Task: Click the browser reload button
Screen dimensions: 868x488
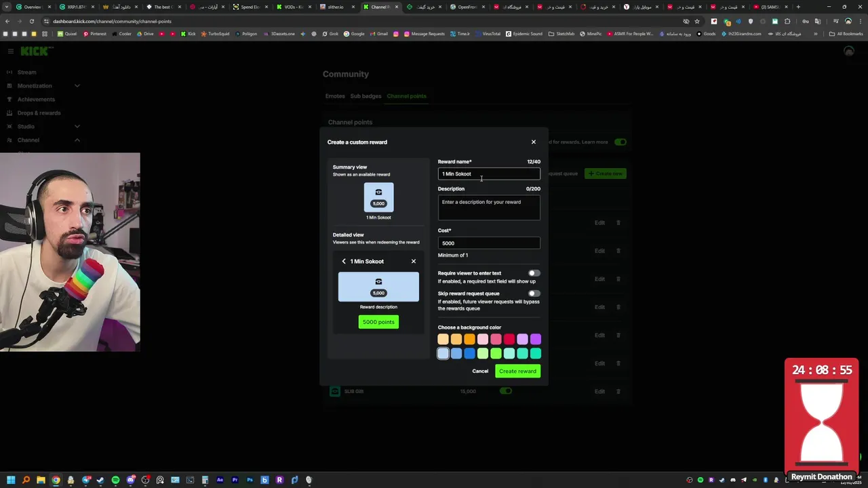Action: tap(32, 21)
